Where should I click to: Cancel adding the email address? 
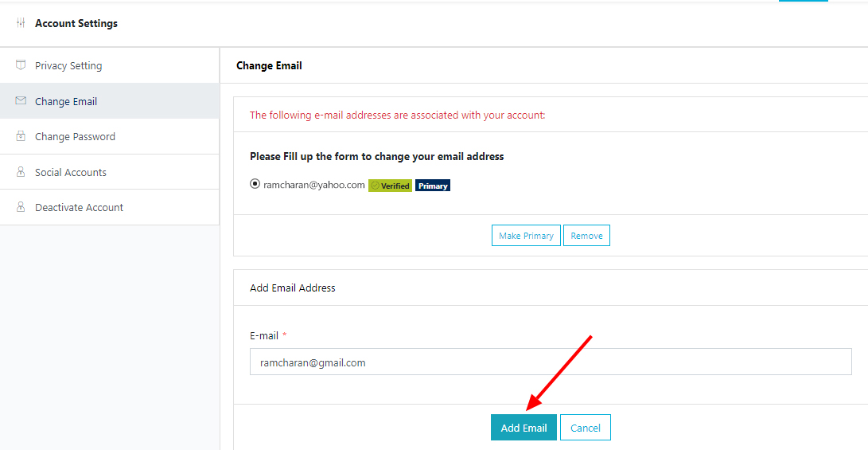click(x=586, y=428)
